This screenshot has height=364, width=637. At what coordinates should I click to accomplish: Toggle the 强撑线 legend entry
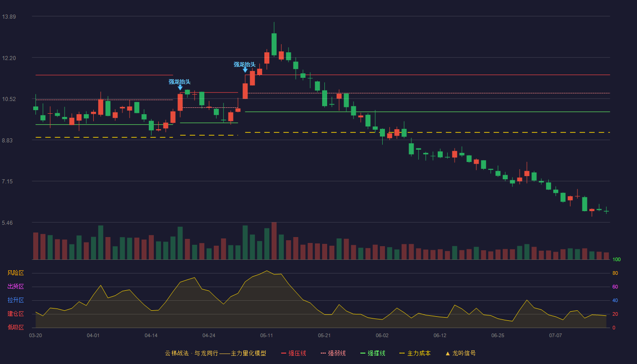pos(373,353)
